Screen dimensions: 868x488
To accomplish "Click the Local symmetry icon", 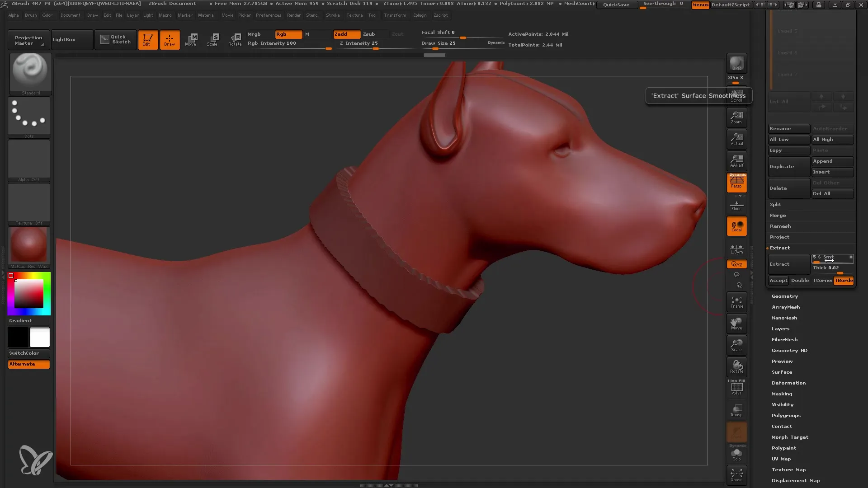I will pos(736,248).
